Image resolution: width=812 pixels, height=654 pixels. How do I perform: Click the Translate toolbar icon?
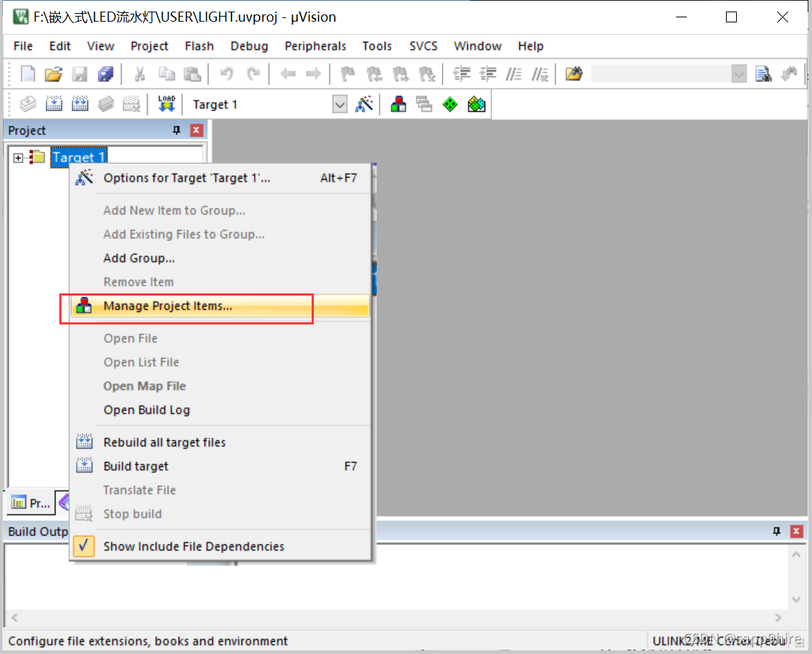click(27, 105)
